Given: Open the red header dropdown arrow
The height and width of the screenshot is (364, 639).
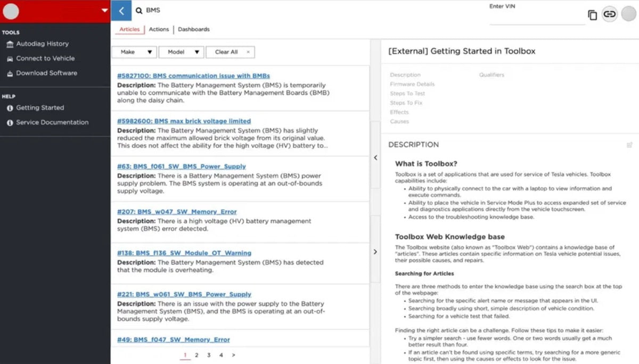Looking at the screenshot, I should 104,11.
